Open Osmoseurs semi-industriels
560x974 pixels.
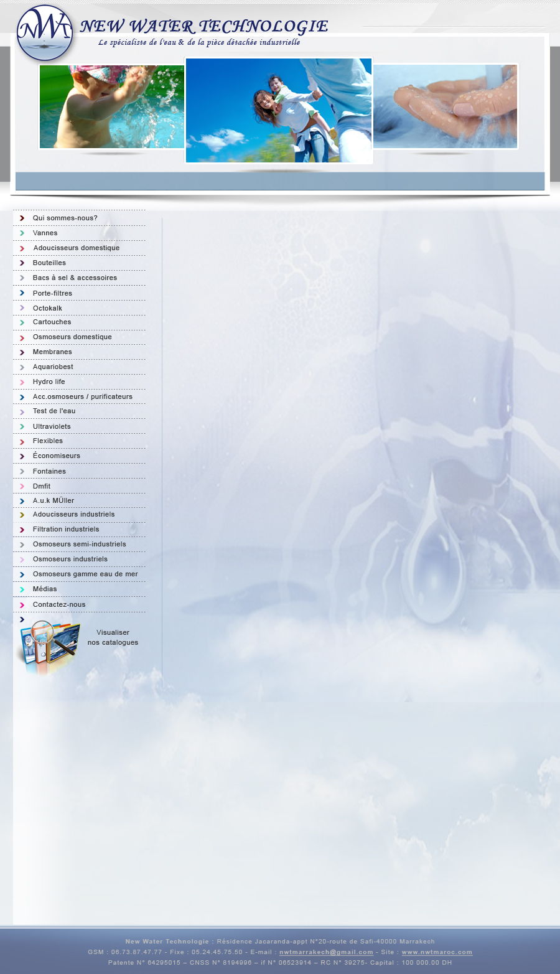coord(79,545)
